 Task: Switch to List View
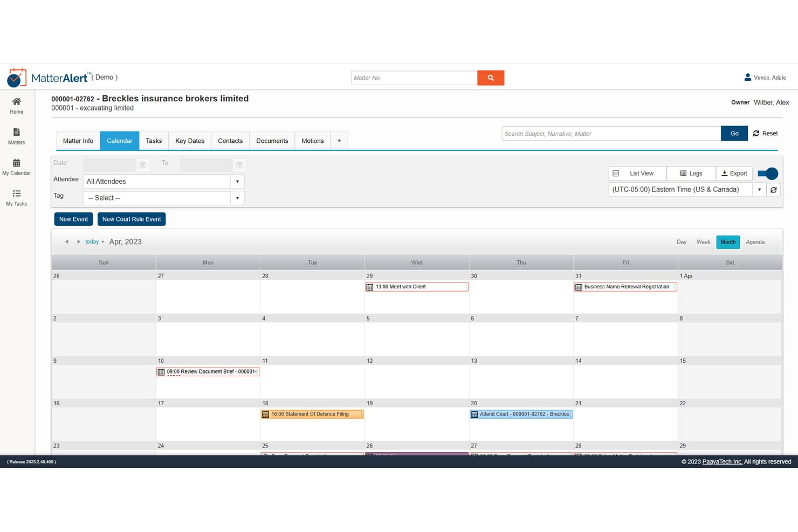click(637, 174)
